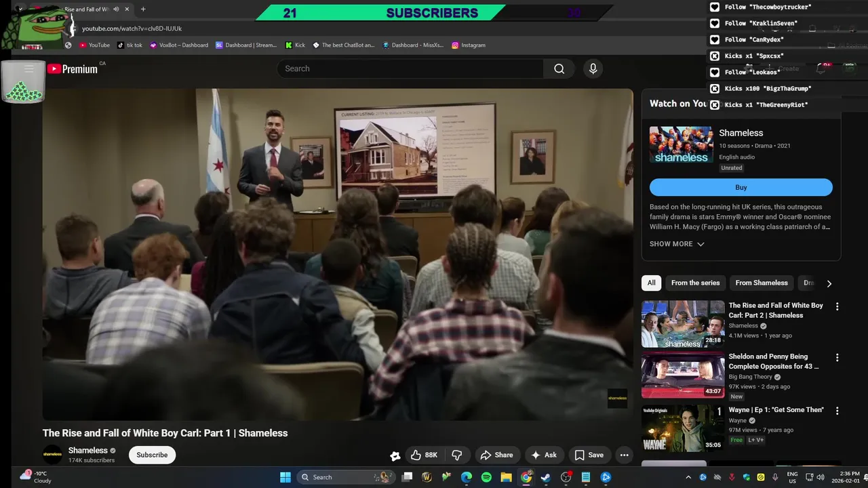Open Wayne | Ep 1: Get Some Then title

pos(776,410)
